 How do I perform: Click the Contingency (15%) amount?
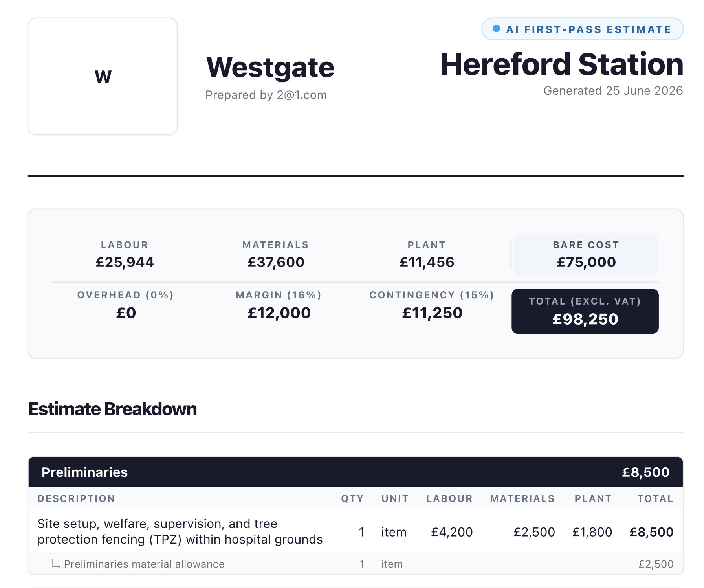tap(432, 313)
